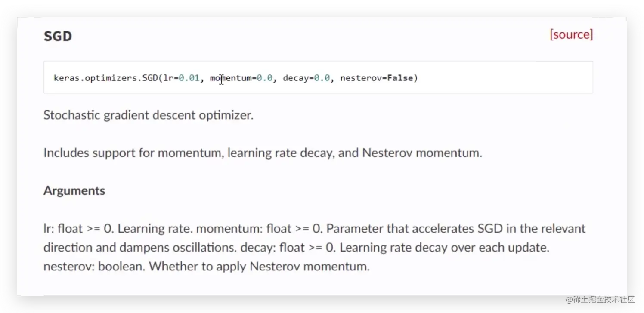Click "direction and dampens oscillations." text

(x=140, y=248)
